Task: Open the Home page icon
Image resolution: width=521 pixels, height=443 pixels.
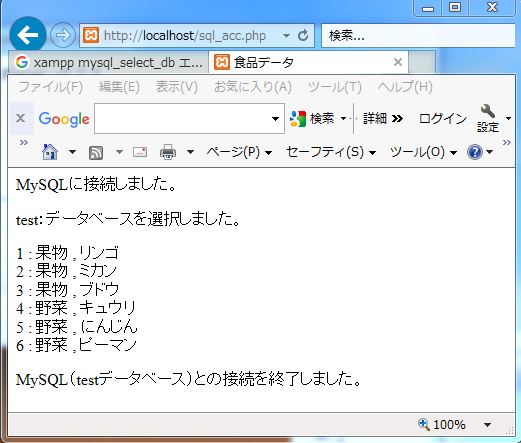Action: (50, 152)
